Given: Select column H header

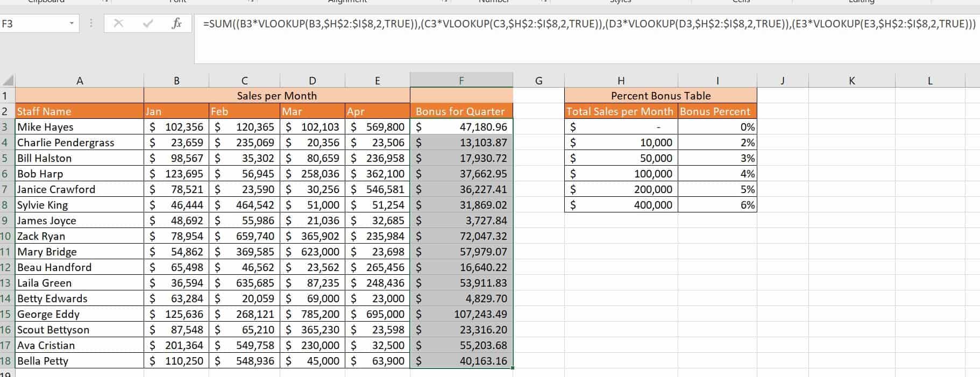Looking at the screenshot, I should pos(621,81).
